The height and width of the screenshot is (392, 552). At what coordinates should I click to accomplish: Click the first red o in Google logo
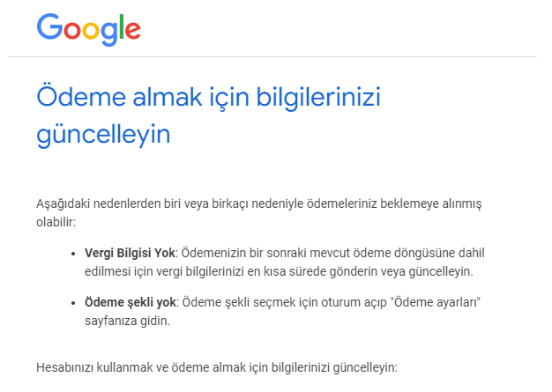[72, 30]
